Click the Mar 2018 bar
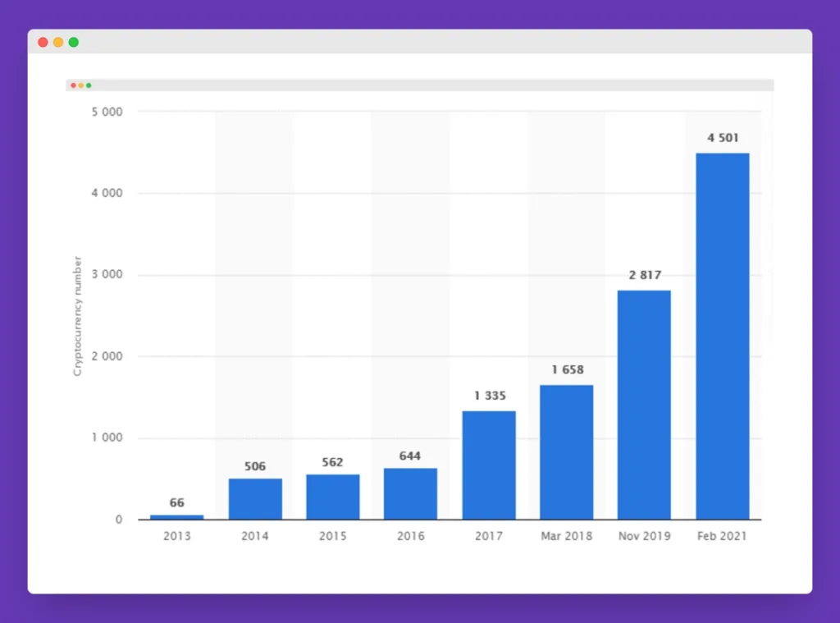Screen dimensions: 840x623 (x=566, y=451)
